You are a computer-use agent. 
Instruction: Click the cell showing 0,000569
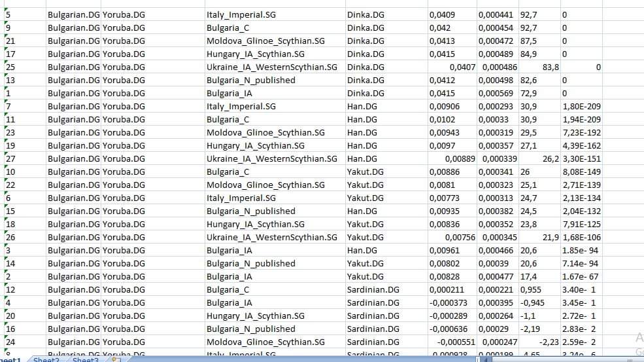tap(496, 93)
